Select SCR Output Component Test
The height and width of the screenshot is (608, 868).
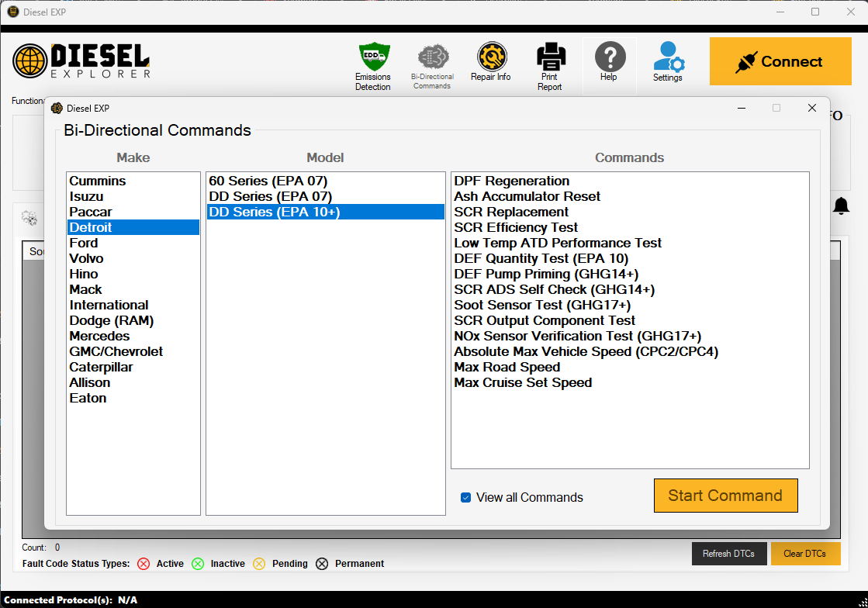click(630, 320)
